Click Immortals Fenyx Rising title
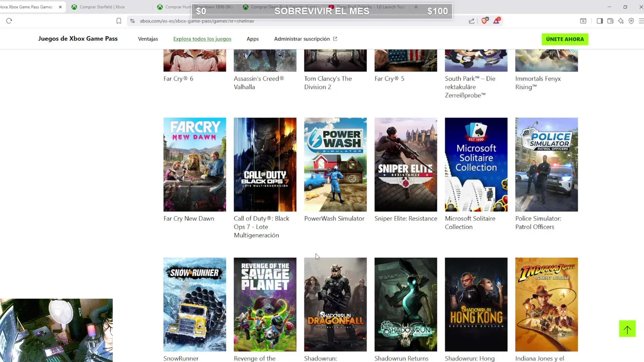Image resolution: width=644 pixels, height=362 pixels. point(538,82)
